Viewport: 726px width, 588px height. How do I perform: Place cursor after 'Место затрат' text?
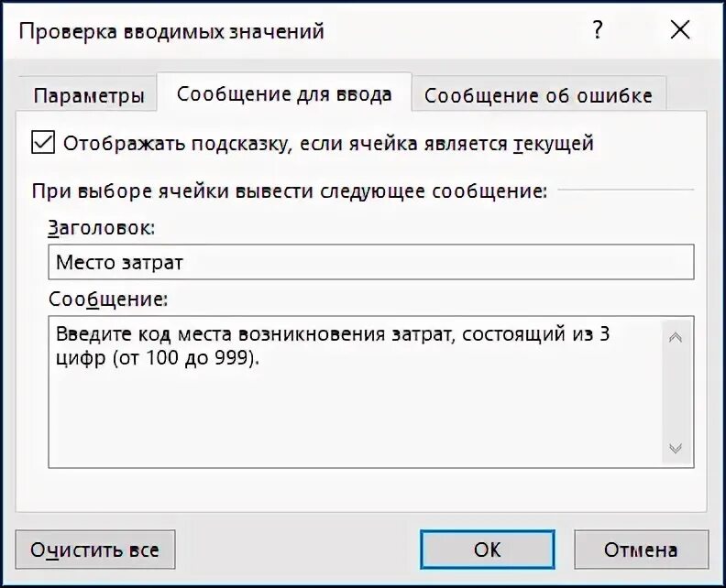[x=186, y=262]
